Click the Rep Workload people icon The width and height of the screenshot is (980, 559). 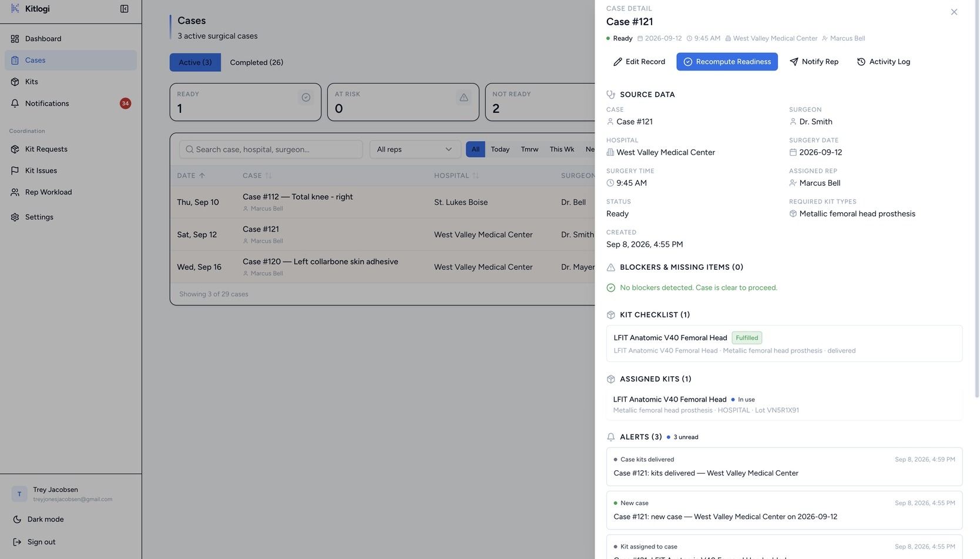(15, 192)
